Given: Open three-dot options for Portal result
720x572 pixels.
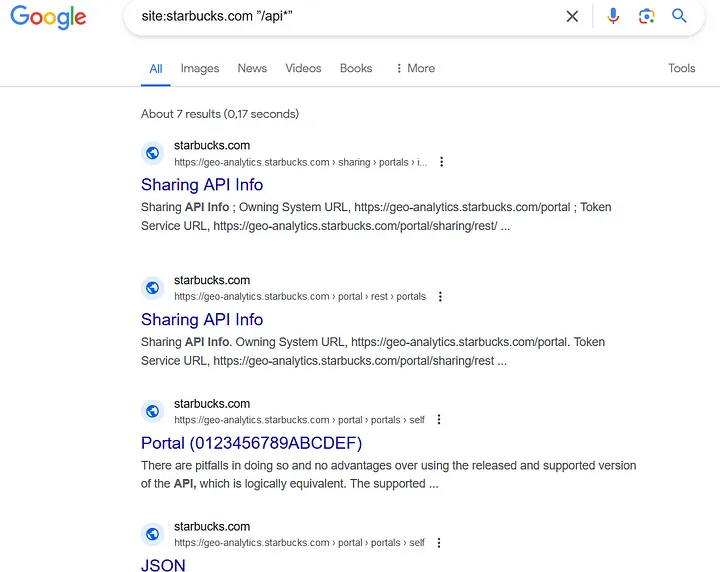Looking at the screenshot, I should (x=439, y=420).
